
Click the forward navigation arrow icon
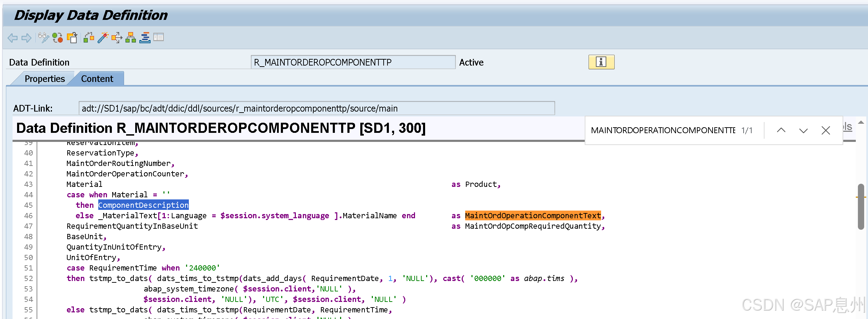pos(26,38)
